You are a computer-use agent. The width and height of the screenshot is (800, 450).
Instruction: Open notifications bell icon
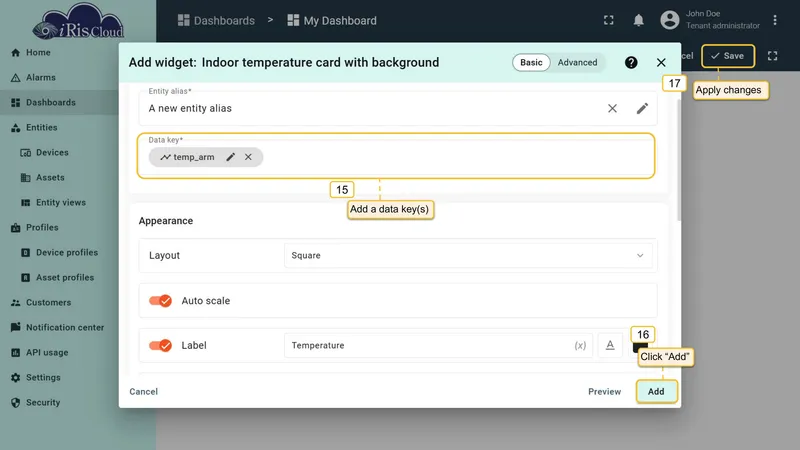click(x=638, y=20)
